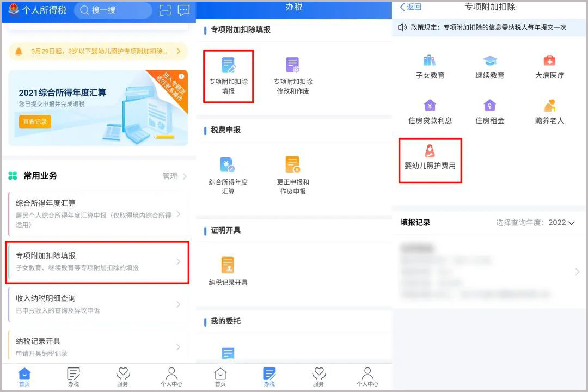The height and width of the screenshot is (392, 588).
Task: Open the 赡养老人 deduction icon
Action: point(548,109)
